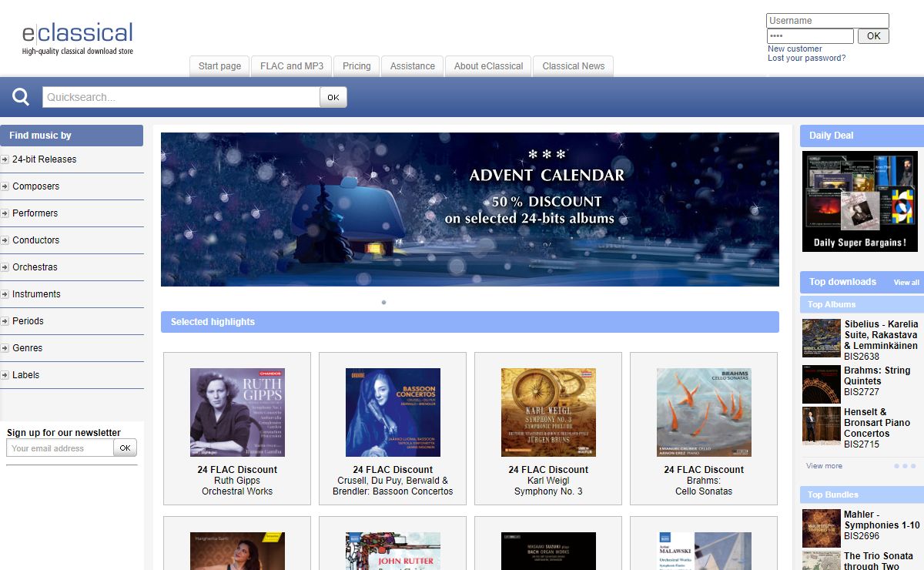Submit Quicksearch with OK button

click(333, 97)
